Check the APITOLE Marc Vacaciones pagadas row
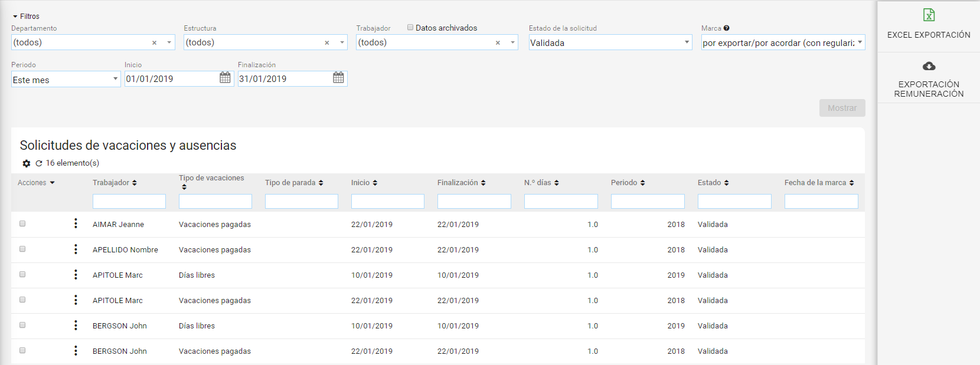The image size is (980, 365). point(22,300)
